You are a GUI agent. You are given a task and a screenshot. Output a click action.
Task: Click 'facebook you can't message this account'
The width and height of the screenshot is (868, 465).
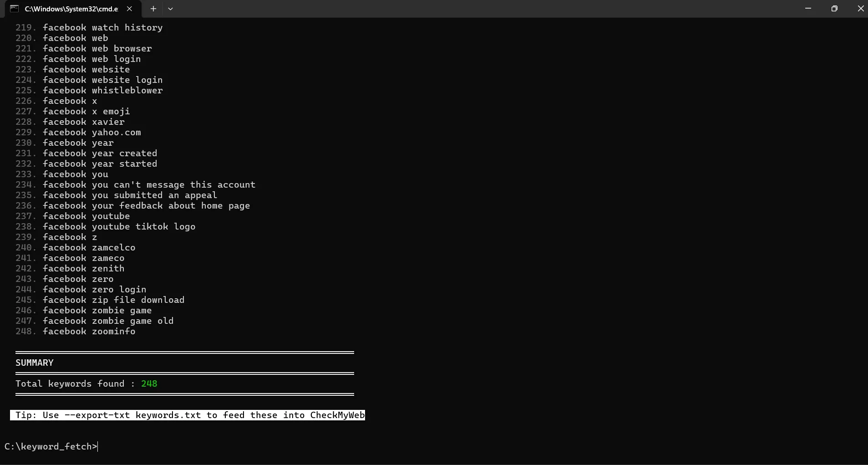pyautogui.click(x=149, y=185)
